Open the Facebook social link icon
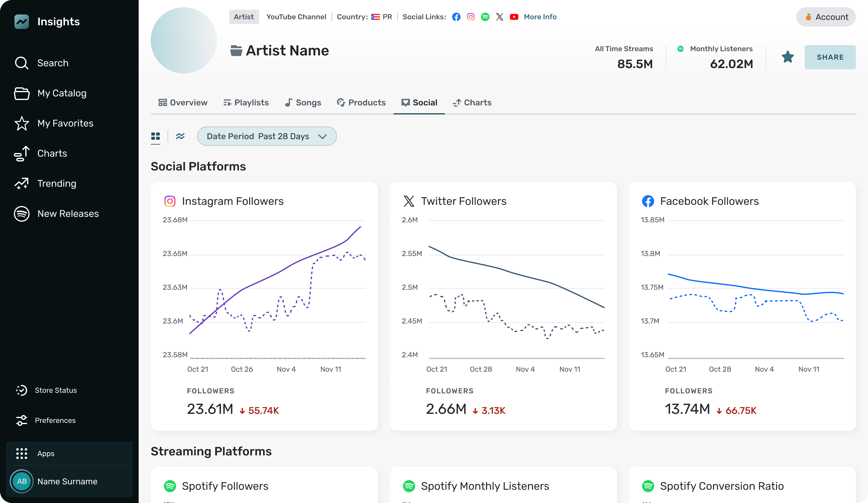This screenshot has height=503, width=868. tap(456, 17)
